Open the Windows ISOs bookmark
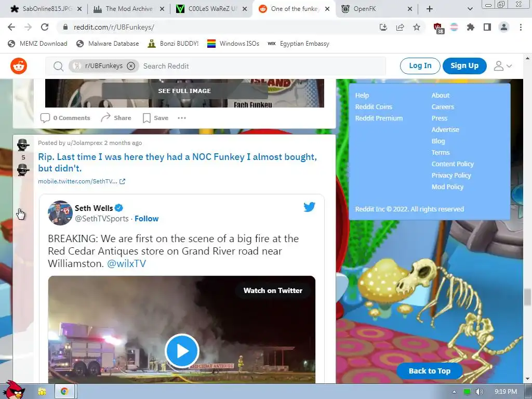The width and height of the screenshot is (532, 399). click(x=233, y=44)
